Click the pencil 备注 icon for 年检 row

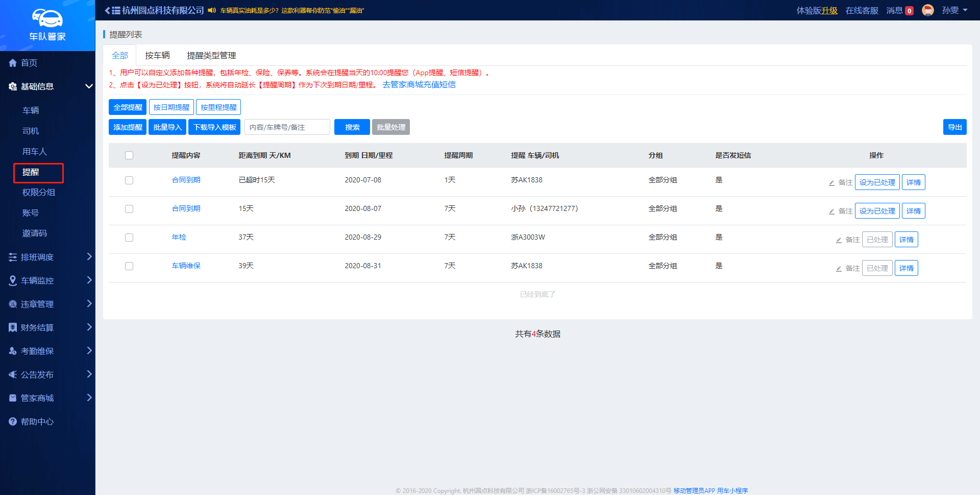tap(839, 240)
